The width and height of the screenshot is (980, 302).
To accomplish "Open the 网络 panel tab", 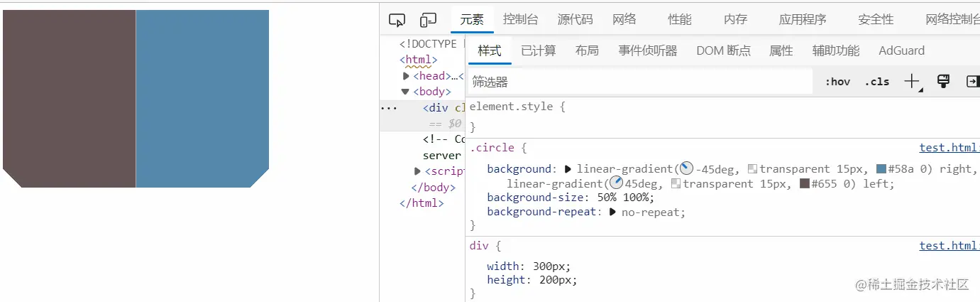I will coord(624,20).
